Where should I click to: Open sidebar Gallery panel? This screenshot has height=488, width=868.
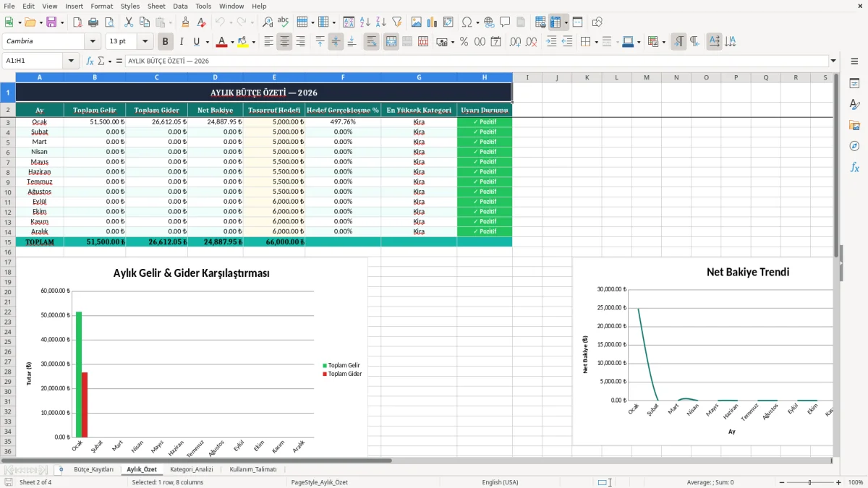(854, 125)
